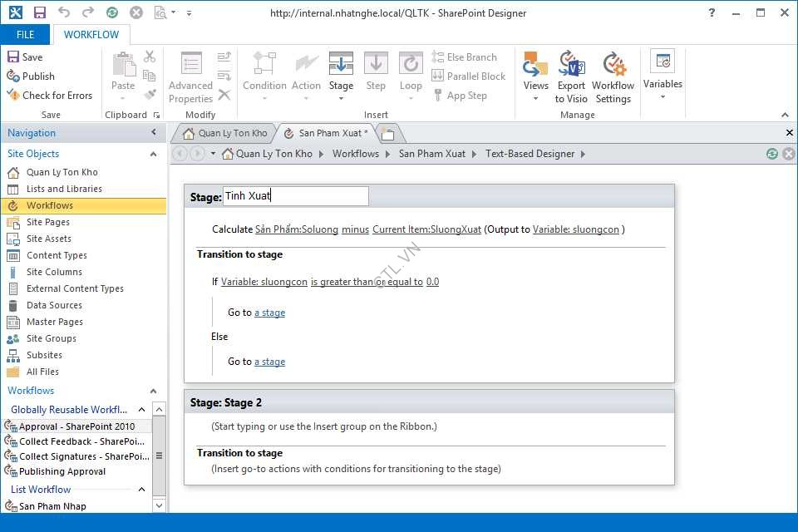
Task: Collapse the Navigation pane with the arrow
Action: point(154,133)
